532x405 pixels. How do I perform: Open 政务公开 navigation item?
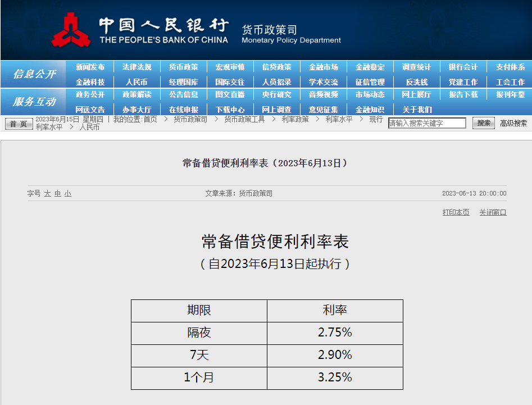tap(90, 94)
